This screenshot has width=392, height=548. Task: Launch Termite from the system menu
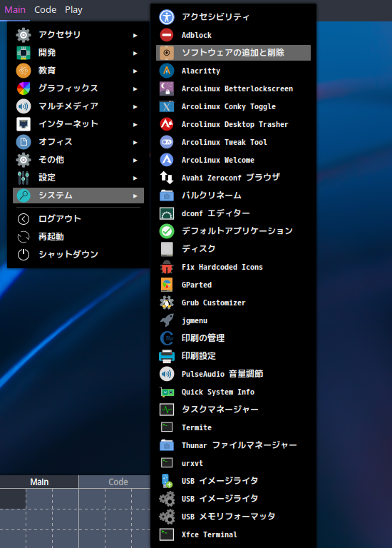(233, 427)
